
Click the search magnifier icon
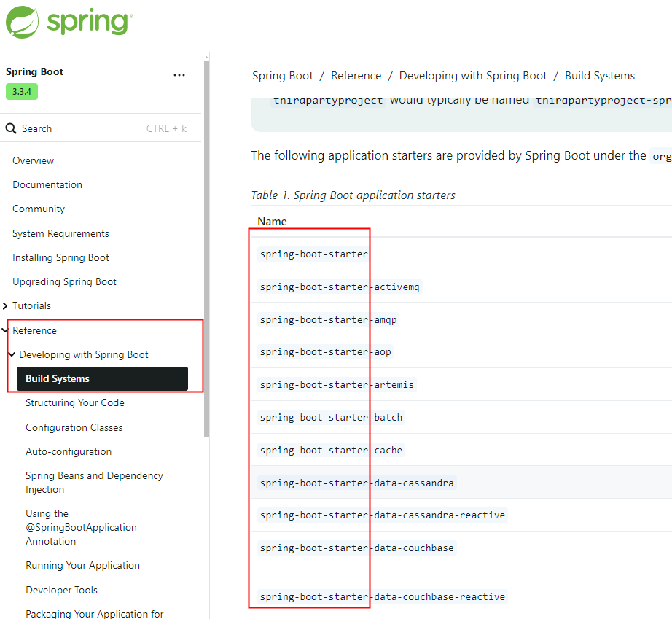pos(11,128)
